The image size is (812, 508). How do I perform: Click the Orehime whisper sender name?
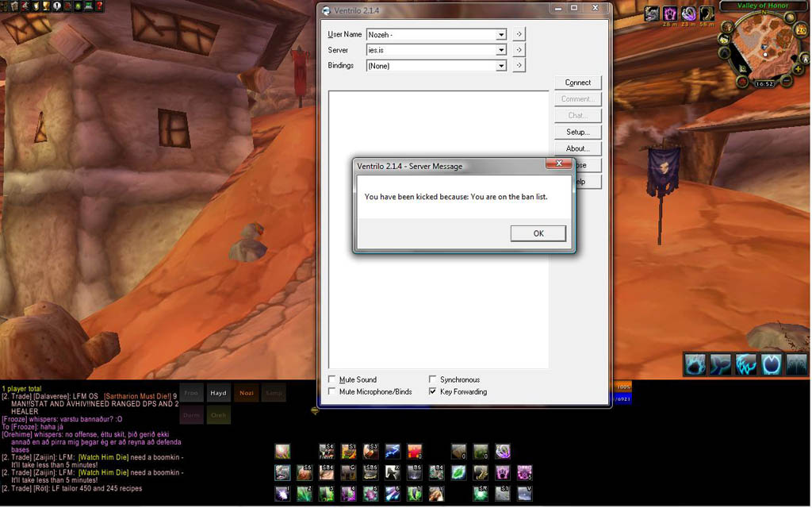click(x=16, y=434)
